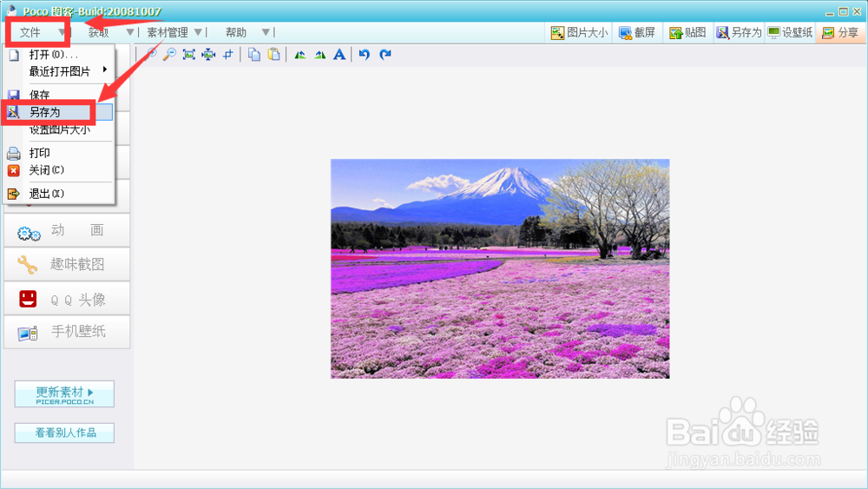Open the 动画 sidebar panel
This screenshot has width=868, height=489.
[x=67, y=230]
